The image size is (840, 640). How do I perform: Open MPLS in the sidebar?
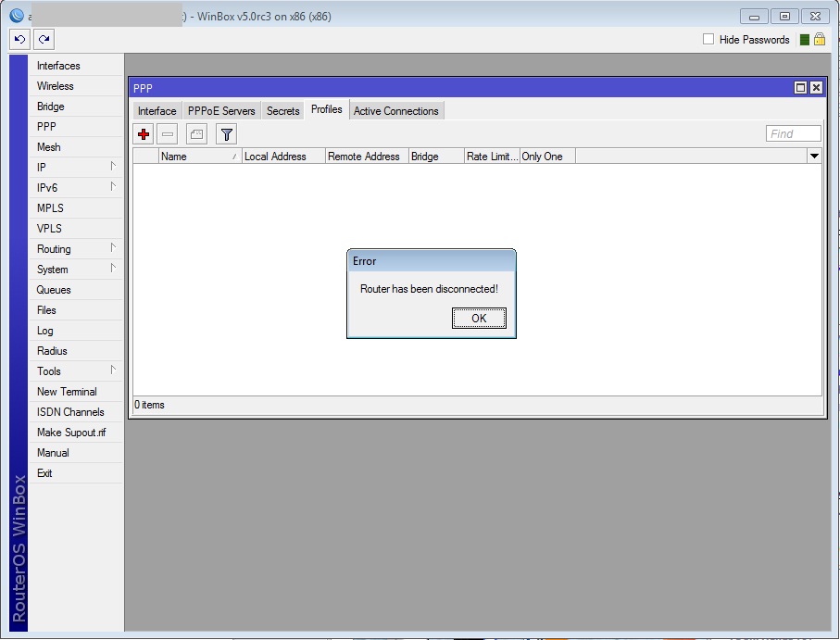click(76, 207)
